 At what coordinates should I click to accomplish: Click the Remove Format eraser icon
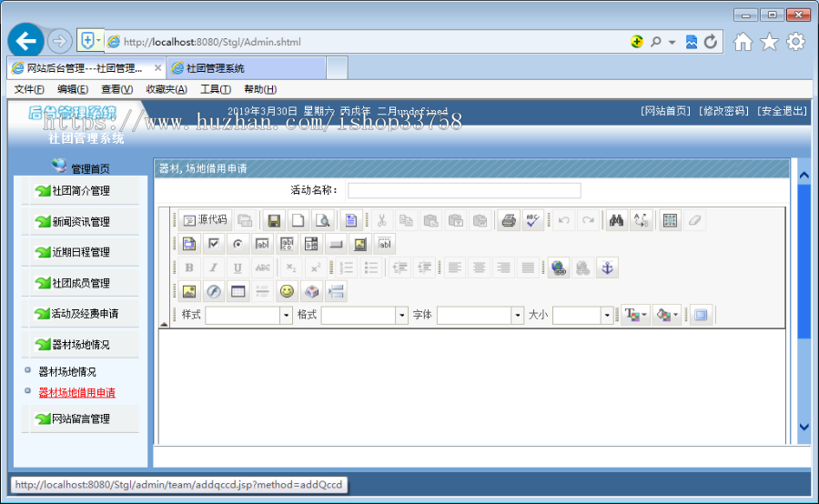[694, 220]
